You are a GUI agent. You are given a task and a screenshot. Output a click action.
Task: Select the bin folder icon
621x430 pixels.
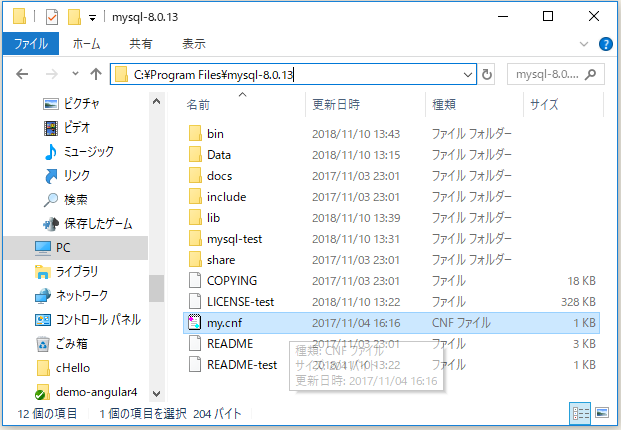point(195,133)
